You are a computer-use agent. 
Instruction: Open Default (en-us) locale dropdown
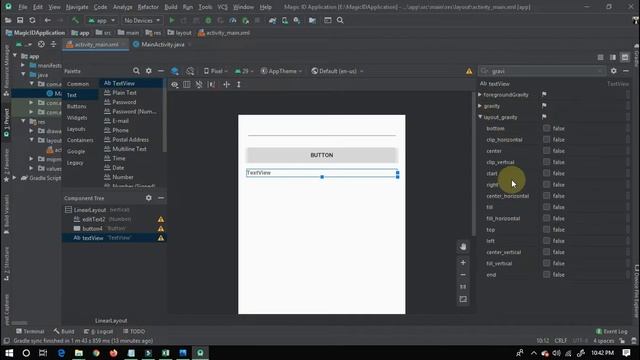tap(337, 71)
